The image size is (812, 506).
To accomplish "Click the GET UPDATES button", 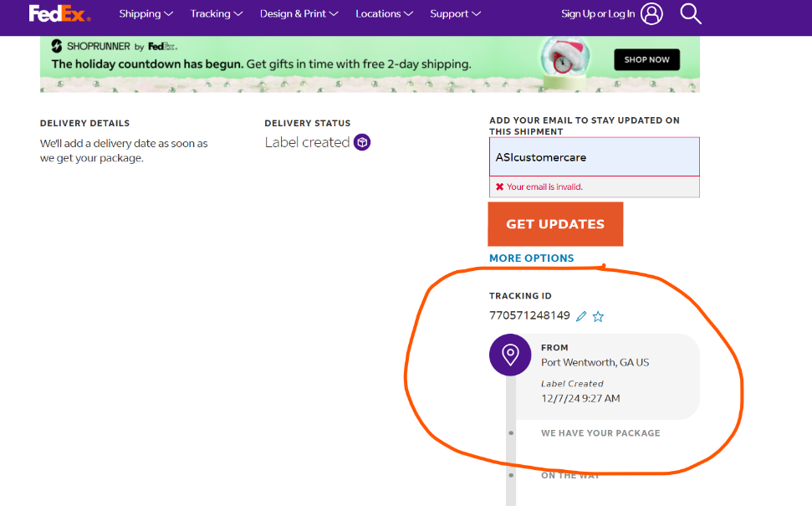I will (x=555, y=224).
